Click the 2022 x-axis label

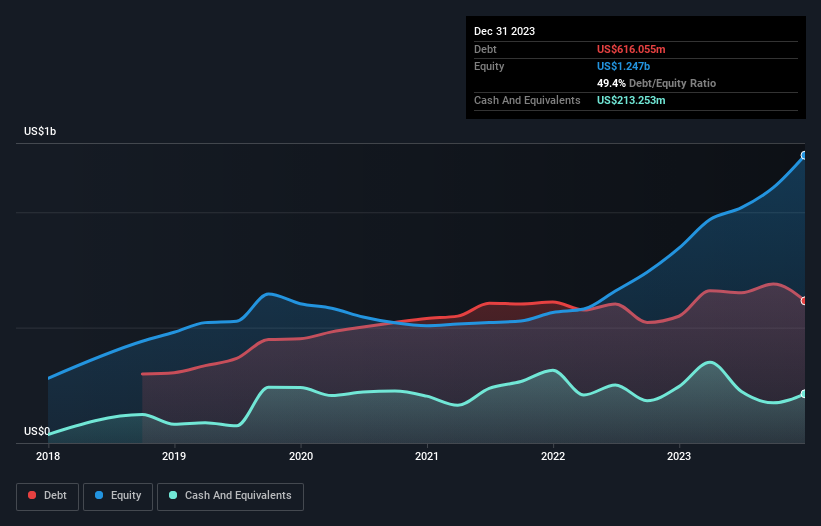pyautogui.click(x=553, y=456)
